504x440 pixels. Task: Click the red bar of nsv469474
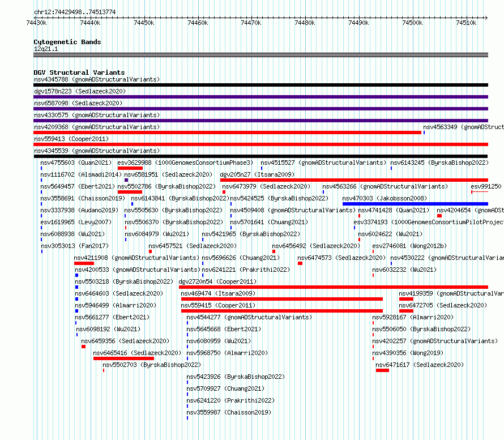(282, 299)
